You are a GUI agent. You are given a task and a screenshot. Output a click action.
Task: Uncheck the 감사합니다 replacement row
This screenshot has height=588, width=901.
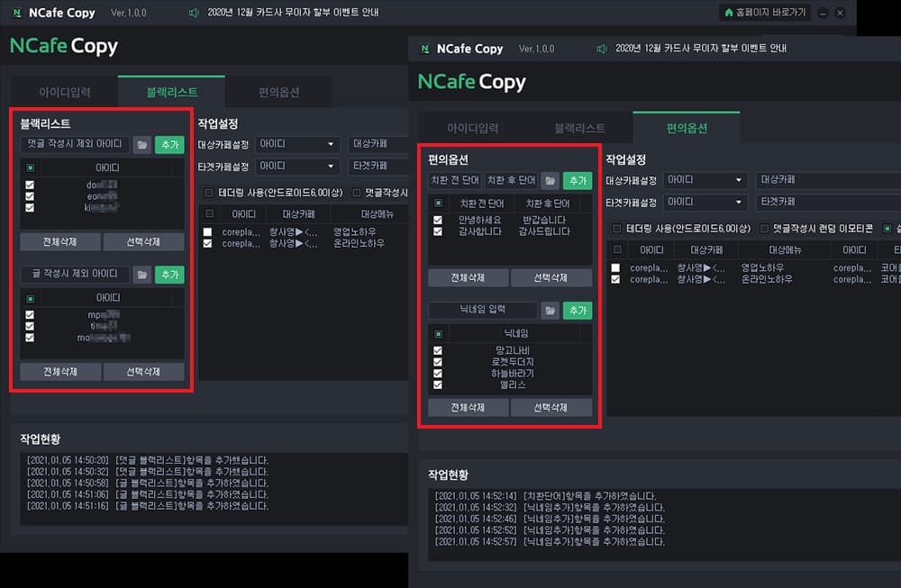438,231
